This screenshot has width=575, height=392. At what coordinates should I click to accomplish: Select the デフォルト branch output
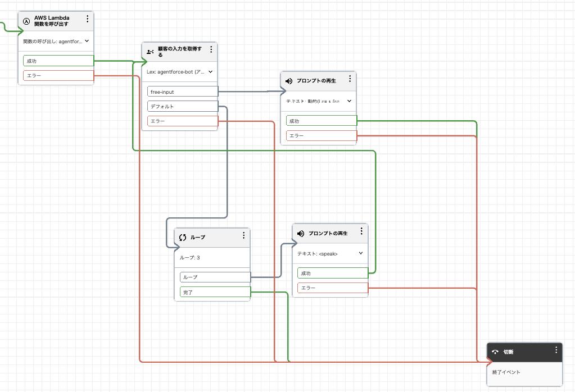coord(183,106)
